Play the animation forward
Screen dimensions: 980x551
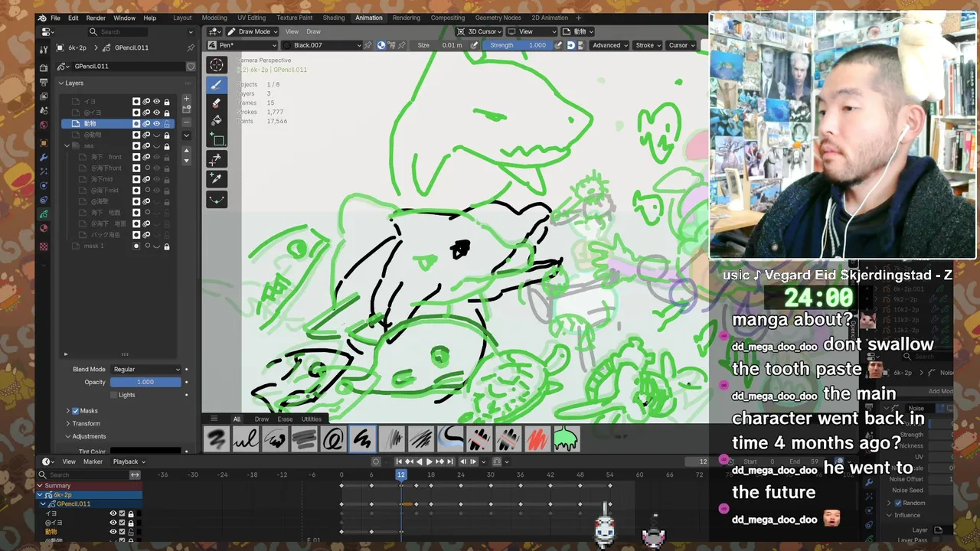429,461
